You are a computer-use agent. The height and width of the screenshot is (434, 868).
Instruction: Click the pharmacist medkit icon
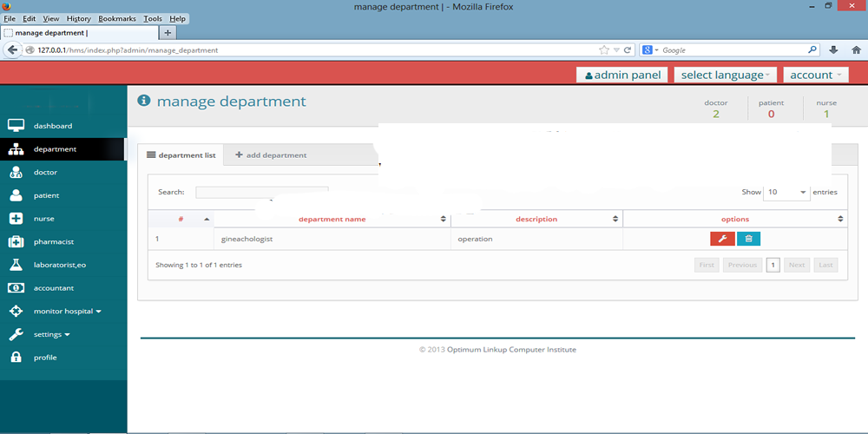(16, 241)
